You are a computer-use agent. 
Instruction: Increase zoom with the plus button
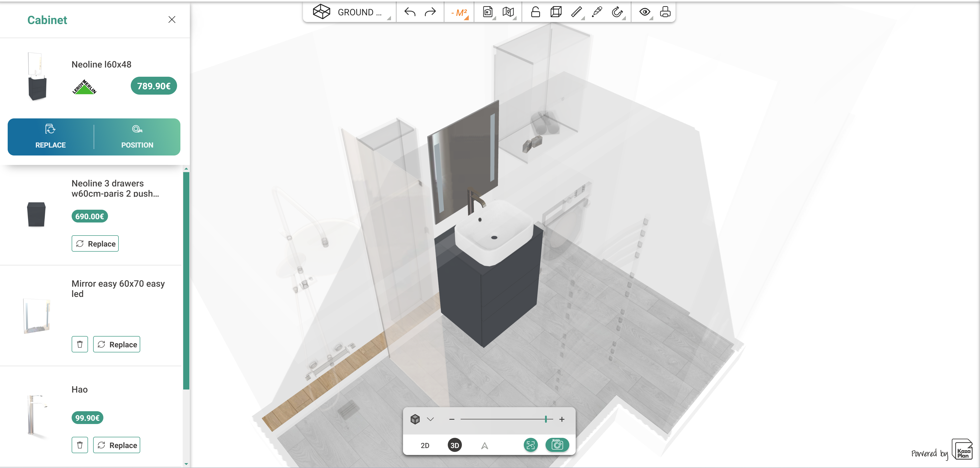point(562,419)
